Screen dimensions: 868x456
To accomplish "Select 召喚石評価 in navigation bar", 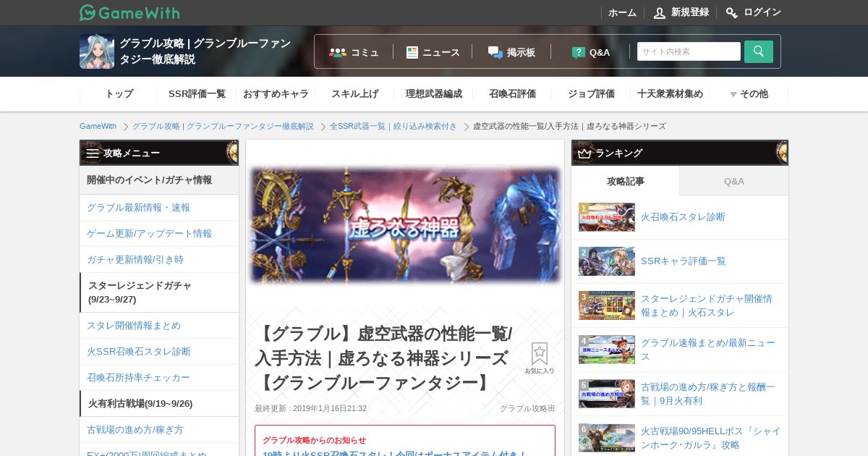I will [x=512, y=94].
